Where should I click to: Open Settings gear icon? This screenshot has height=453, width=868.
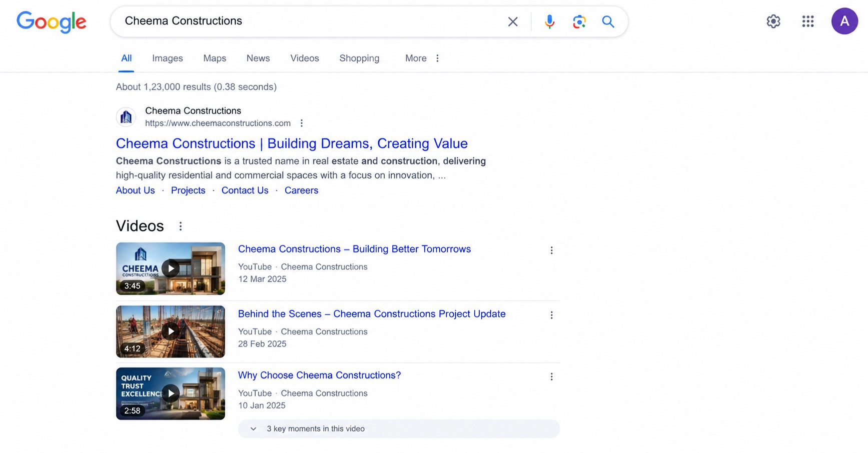tap(773, 21)
